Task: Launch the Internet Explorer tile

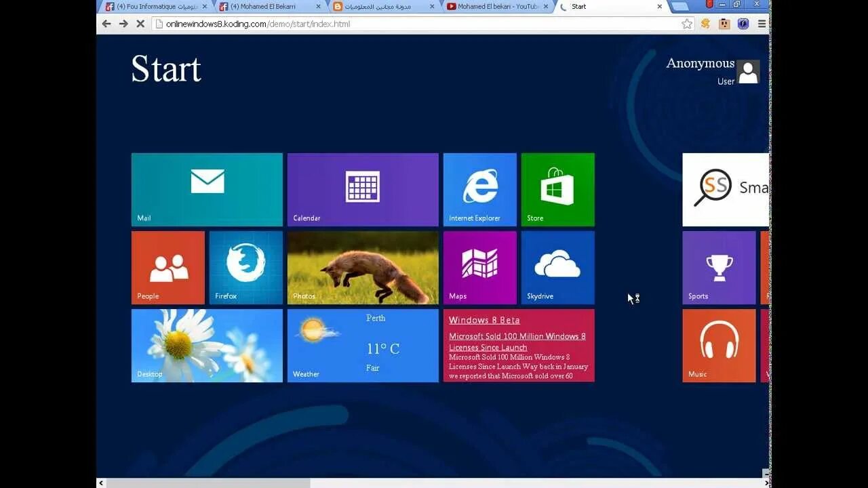Action: (480, 190)
